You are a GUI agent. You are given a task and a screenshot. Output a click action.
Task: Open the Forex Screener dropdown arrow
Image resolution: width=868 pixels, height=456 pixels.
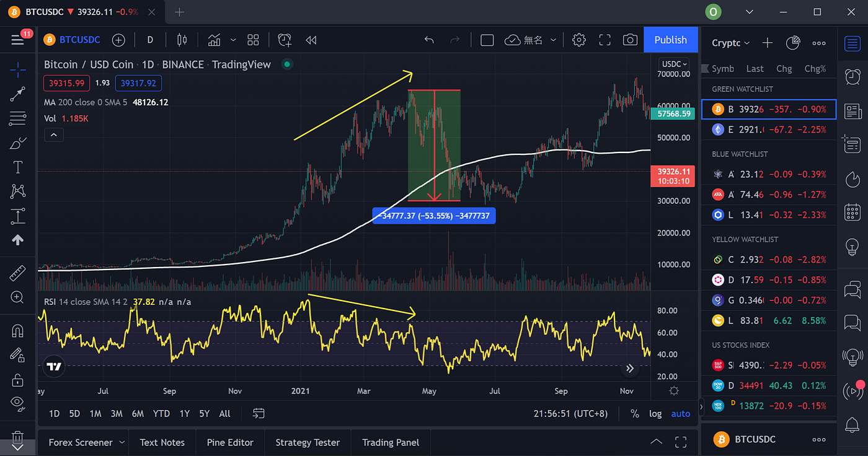coord(122,442)
